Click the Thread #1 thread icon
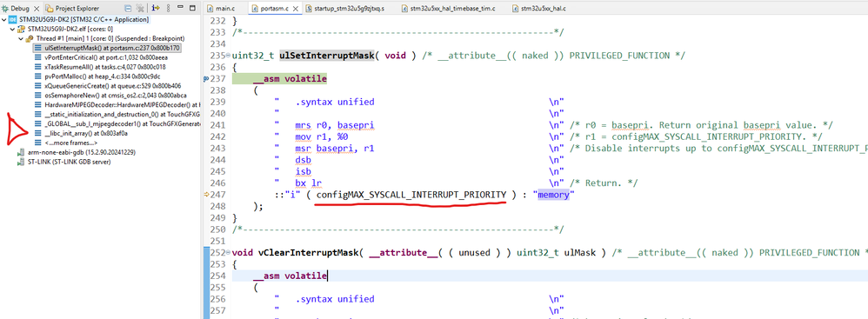Image resolution: width=868 pixels, height=319 pixels. tap(30, 39)
